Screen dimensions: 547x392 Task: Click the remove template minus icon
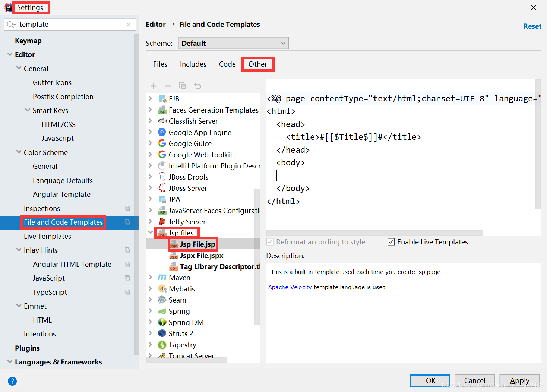click(x=168, y=86)
